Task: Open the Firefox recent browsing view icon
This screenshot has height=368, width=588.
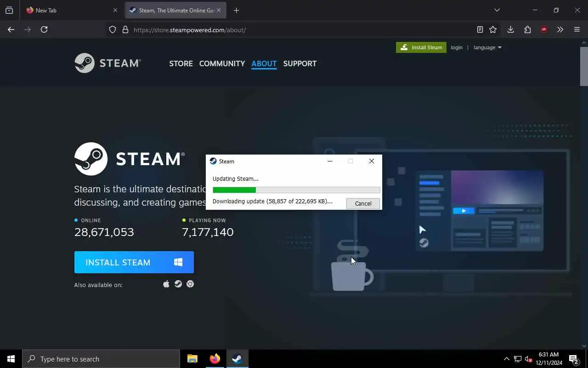Action: tap(9, 10)
